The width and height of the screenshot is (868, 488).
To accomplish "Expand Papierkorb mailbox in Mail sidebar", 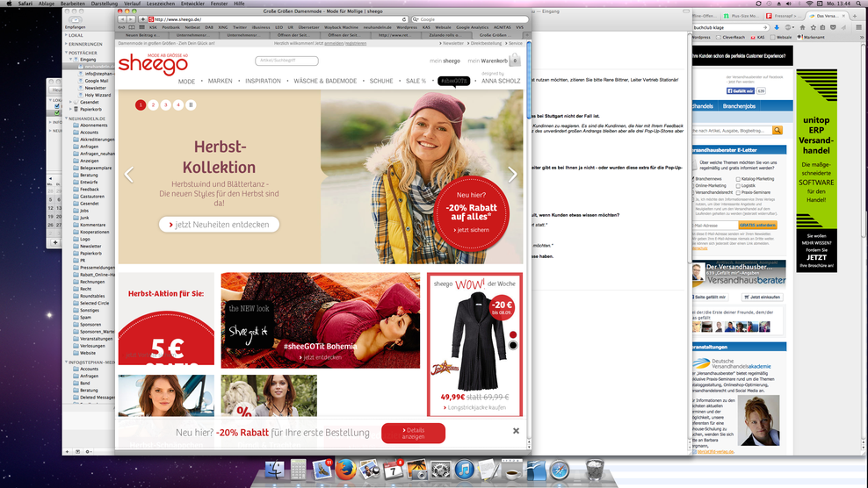I will (x=71, y=109).
